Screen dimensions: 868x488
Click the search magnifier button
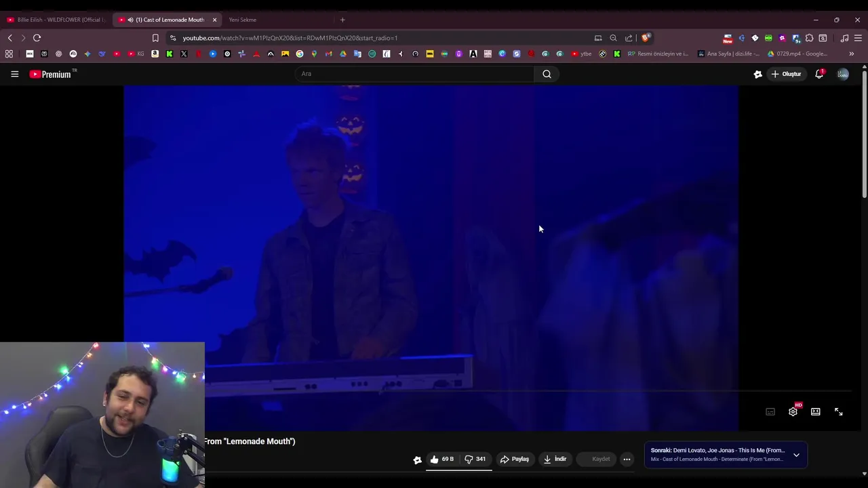coord(547,74)
